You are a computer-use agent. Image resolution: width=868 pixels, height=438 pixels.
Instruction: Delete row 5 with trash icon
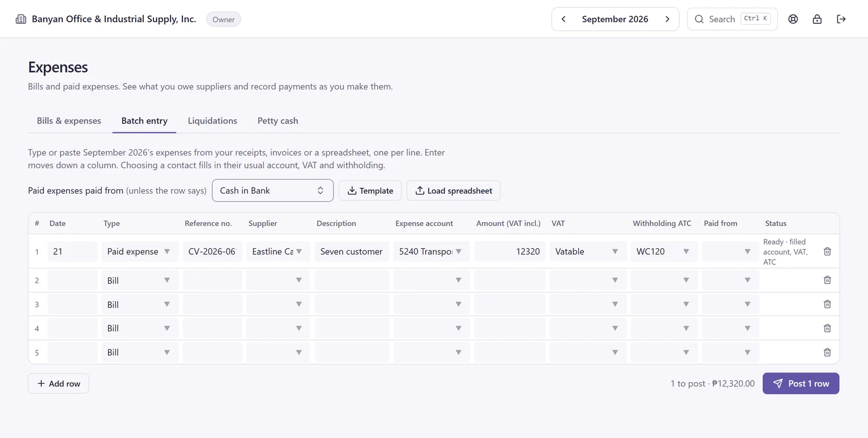tap(827, 352)
